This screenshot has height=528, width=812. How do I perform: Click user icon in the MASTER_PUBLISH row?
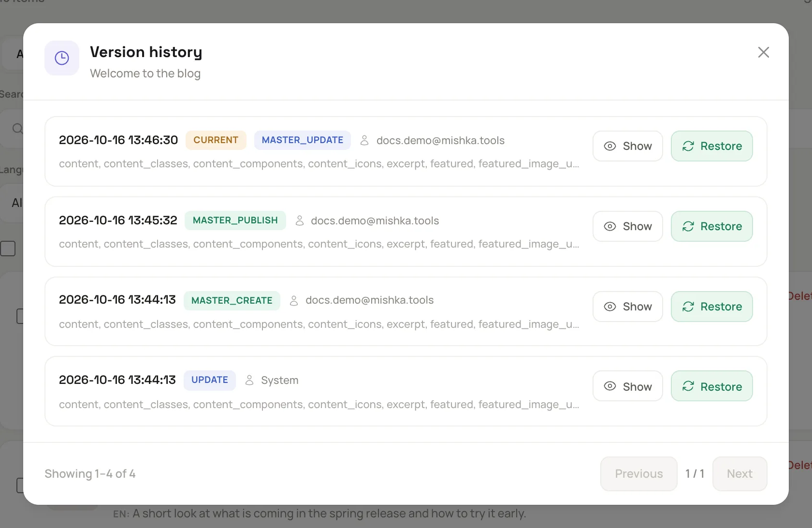[x=300, y=220]
